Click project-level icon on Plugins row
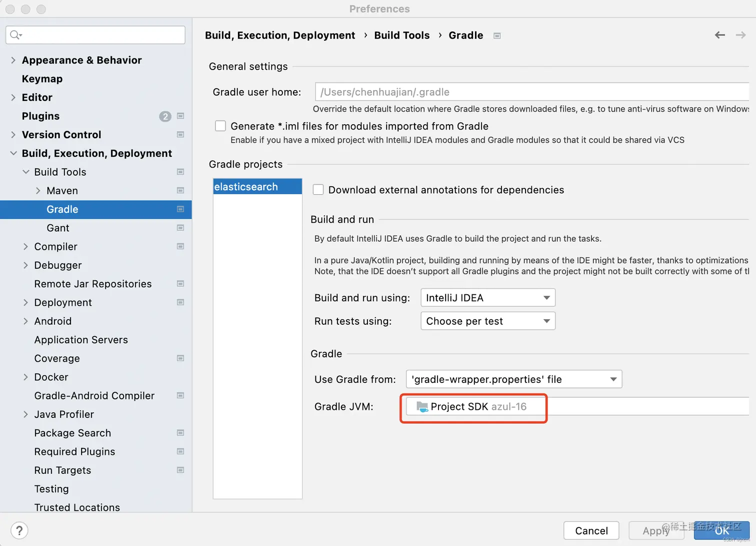Screen dimensions: 756x546 click(180, 116)
